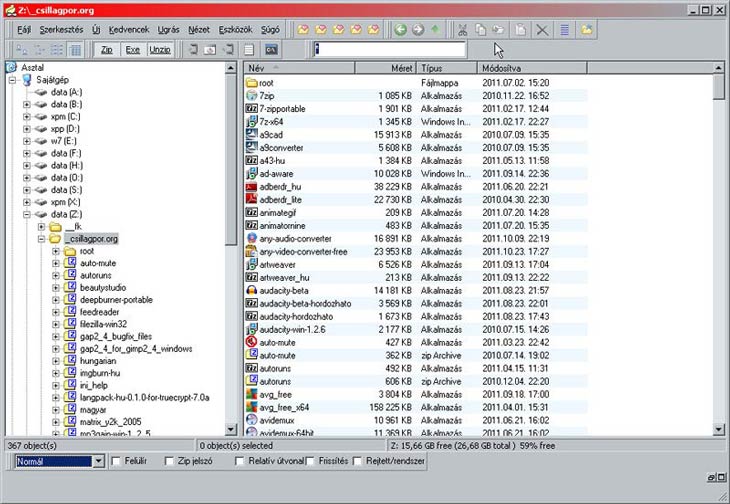Select the audacity-beta headphones icon
The width and height of the screenshot is (730, 504).
point(251,290)
